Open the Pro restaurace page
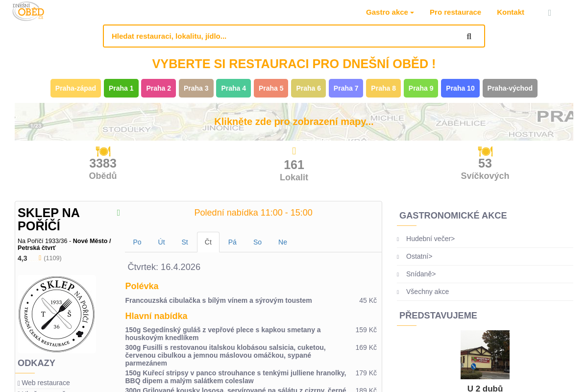The width and height of the screenshot is (588, 392). coord(455,12)
